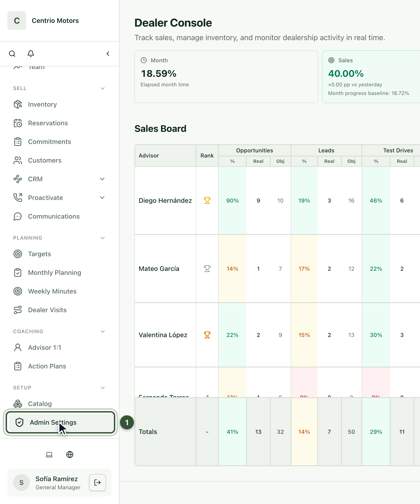This screenshot has width=420, height=504.
Task: Click the Sales 40.00% progress card
Action: point(371,77)
